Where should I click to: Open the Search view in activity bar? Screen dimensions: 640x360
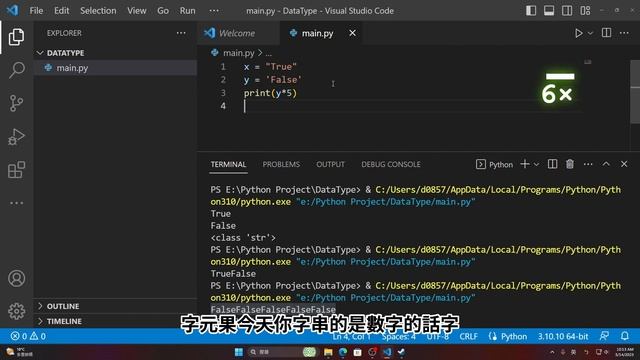tap(16, 70)
